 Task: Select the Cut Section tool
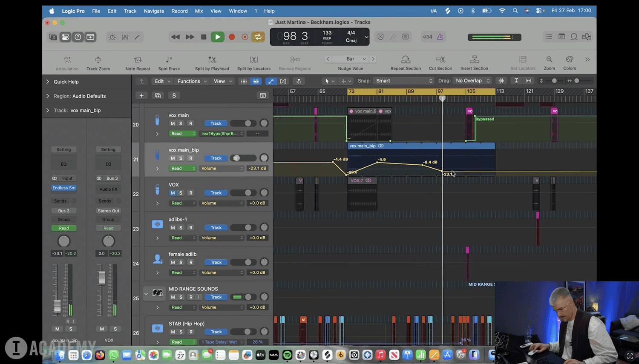pos(440,60)
